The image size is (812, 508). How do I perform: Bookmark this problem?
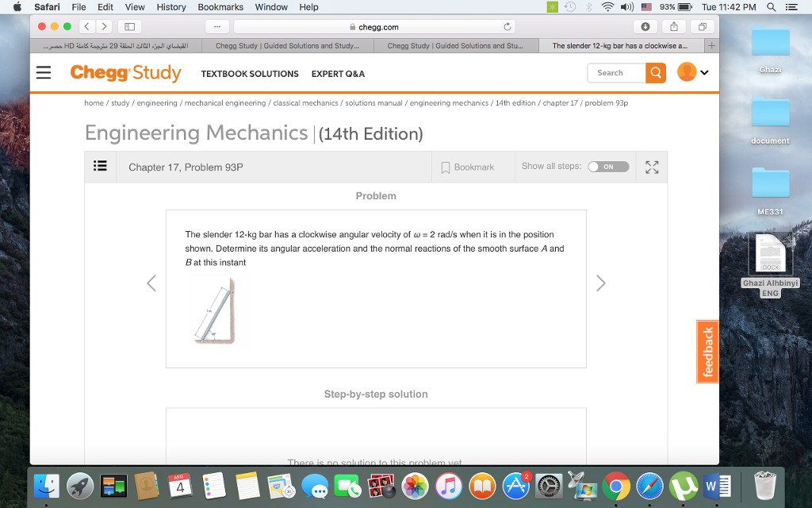[468, 167]
